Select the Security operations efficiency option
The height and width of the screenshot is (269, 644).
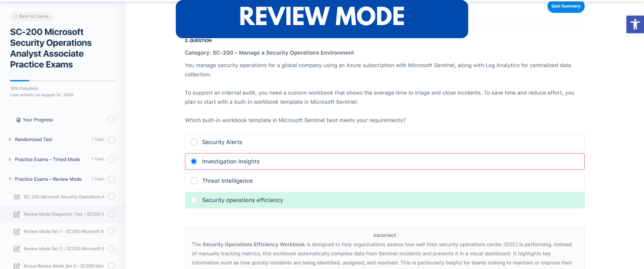(194, 200)
